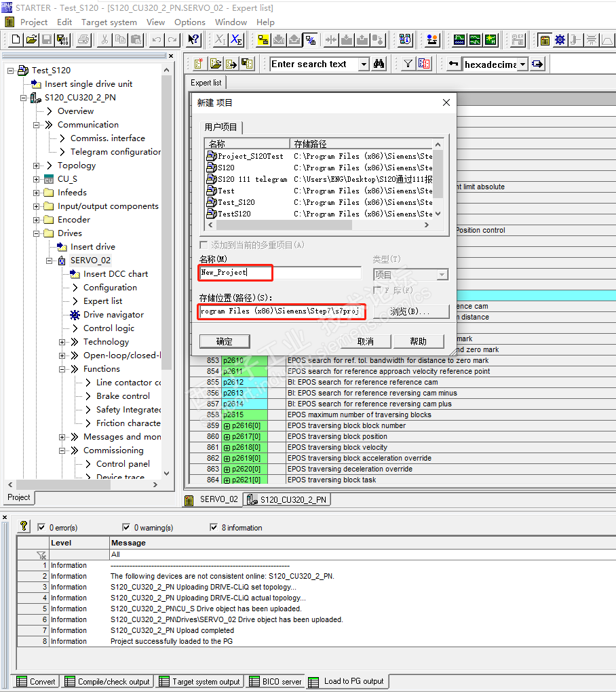Click the Control panel icon with orange dots
Viewport: 616px width, 692px height.
tap(432, 40)
